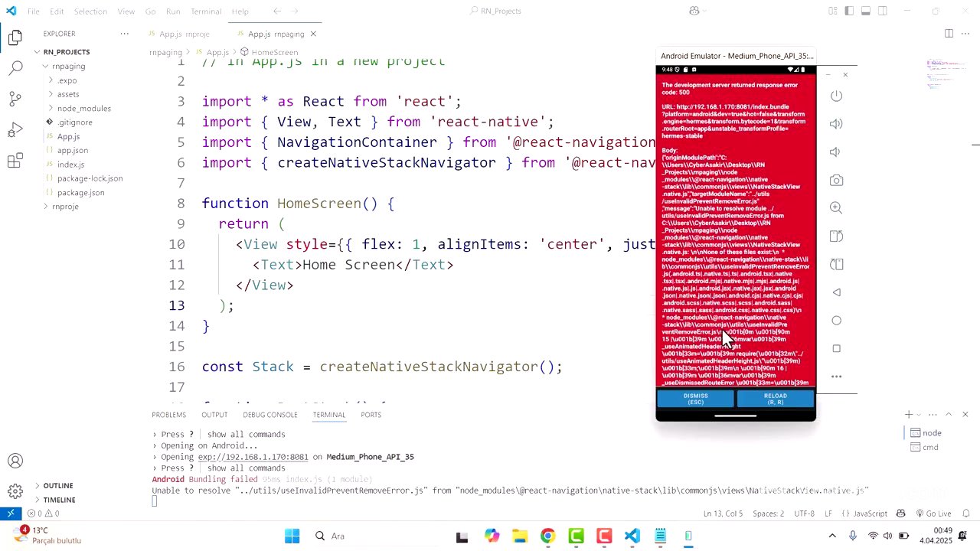Switch to the OUTPUT panel tab
Screen dimensions: 980x551
pos(214,415)
